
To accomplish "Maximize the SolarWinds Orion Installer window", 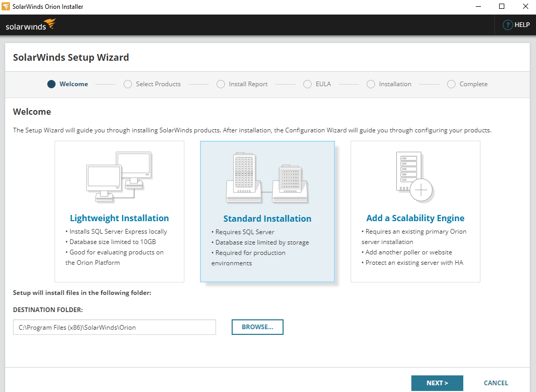I will coord(502,7).
